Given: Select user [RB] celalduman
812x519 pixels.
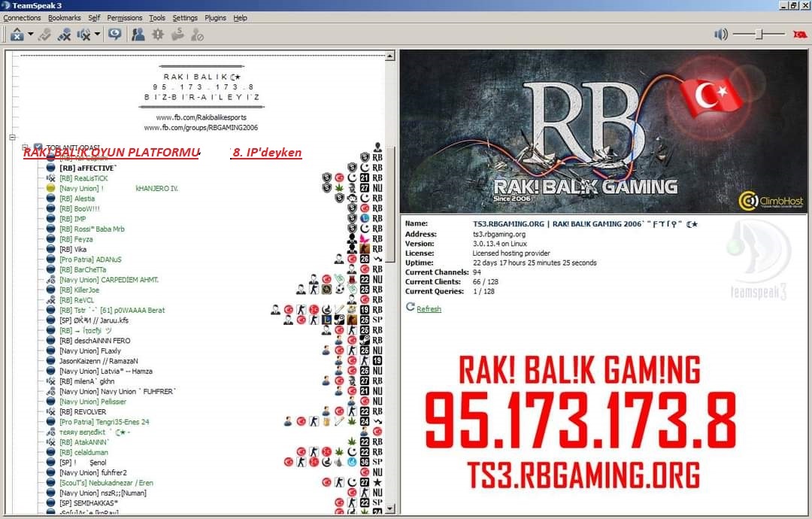Looking at the screenshot, I should 84,452.
